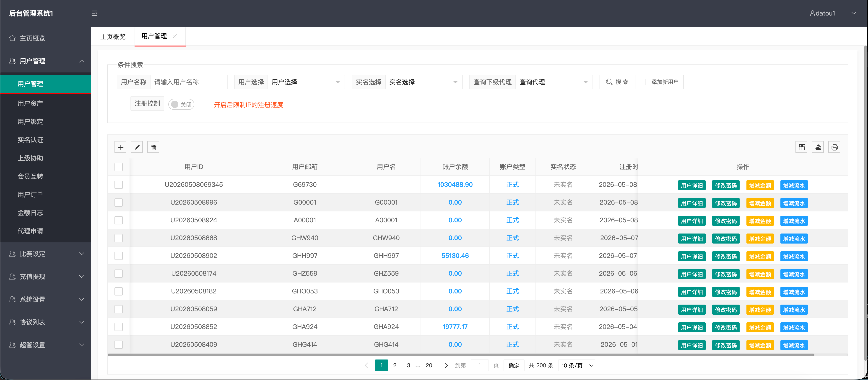Check the row for U20260508069345
The image size is (868, 380).
pyautogui.click(x=119, y=185)
